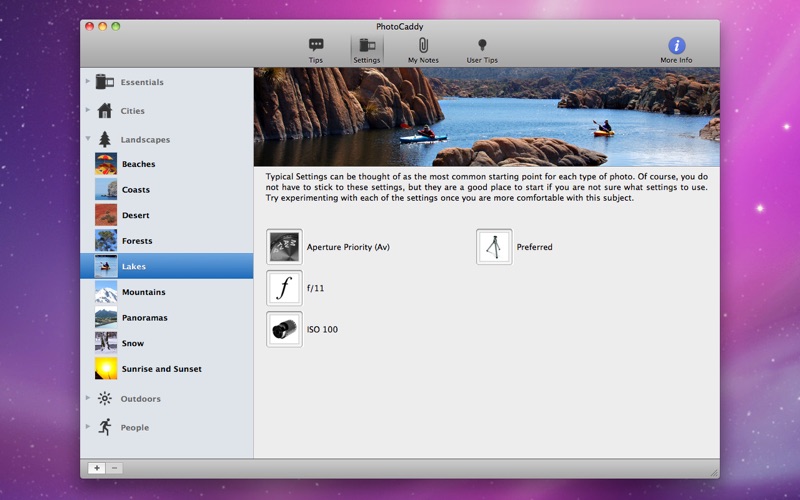
Task: Select the Panoramas row text
Action: tap(144, 318)
